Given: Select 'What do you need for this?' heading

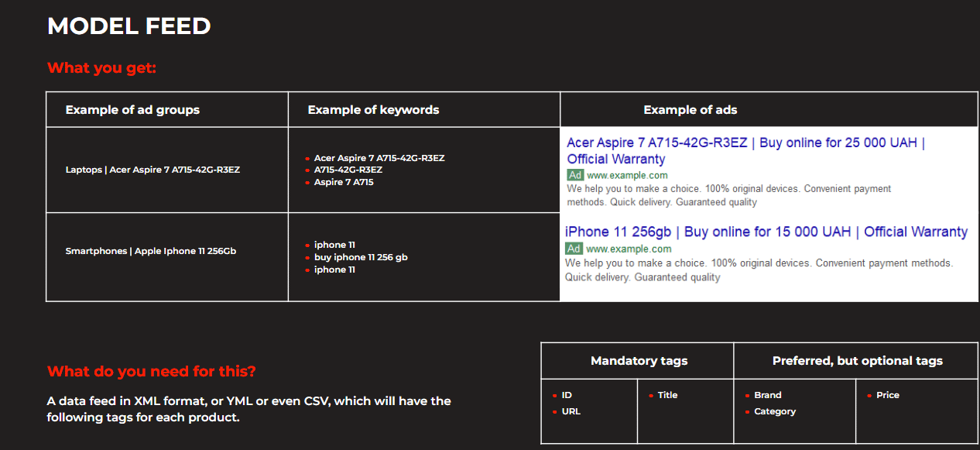Looking at the screenshot, I should [x=152, y=371].
